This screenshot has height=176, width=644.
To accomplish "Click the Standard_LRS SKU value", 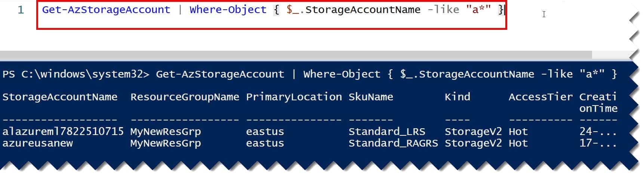I will [x=387, y=132].
